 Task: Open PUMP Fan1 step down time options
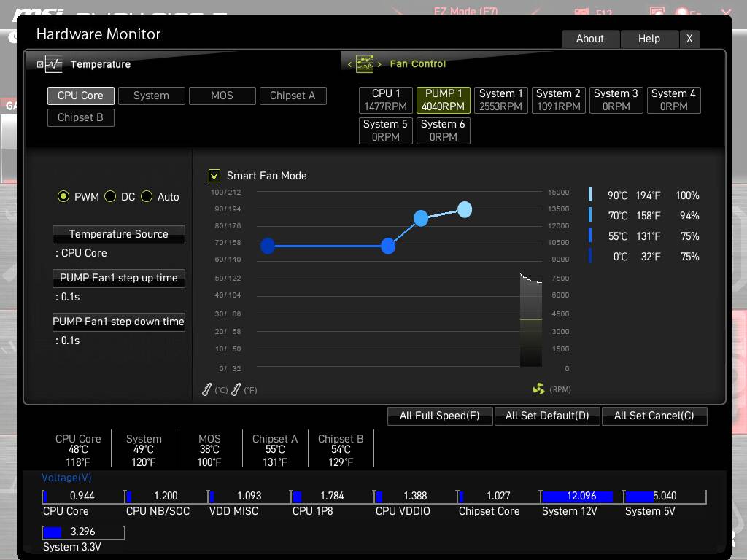[118, 322]
